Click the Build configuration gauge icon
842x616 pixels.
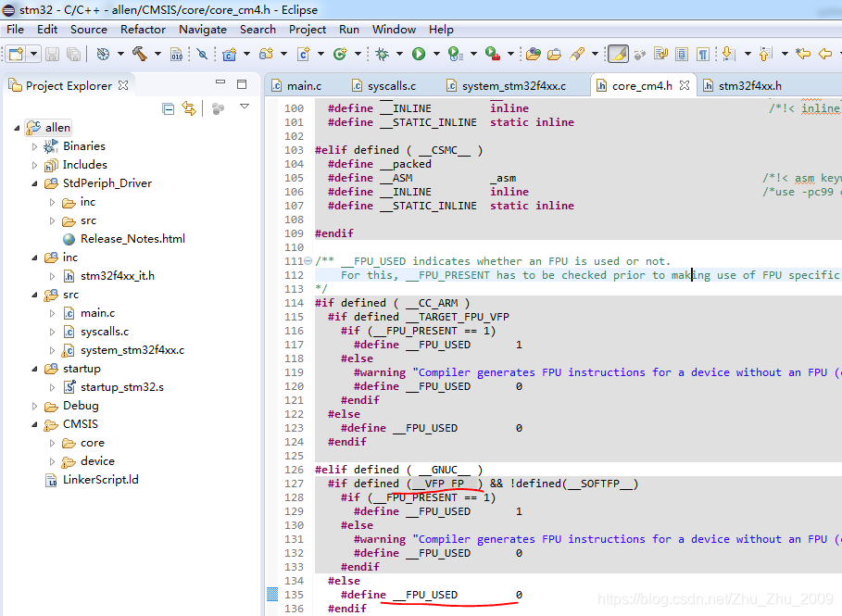pos(103,54)
